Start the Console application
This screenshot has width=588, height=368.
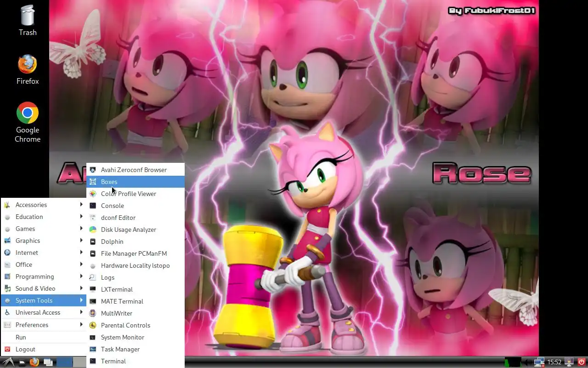click(x=136, y=206)
